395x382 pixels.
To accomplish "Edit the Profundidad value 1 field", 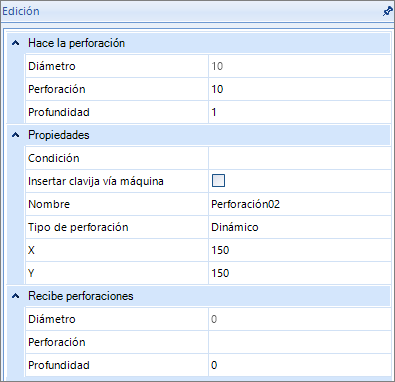I will pos(300,112).
